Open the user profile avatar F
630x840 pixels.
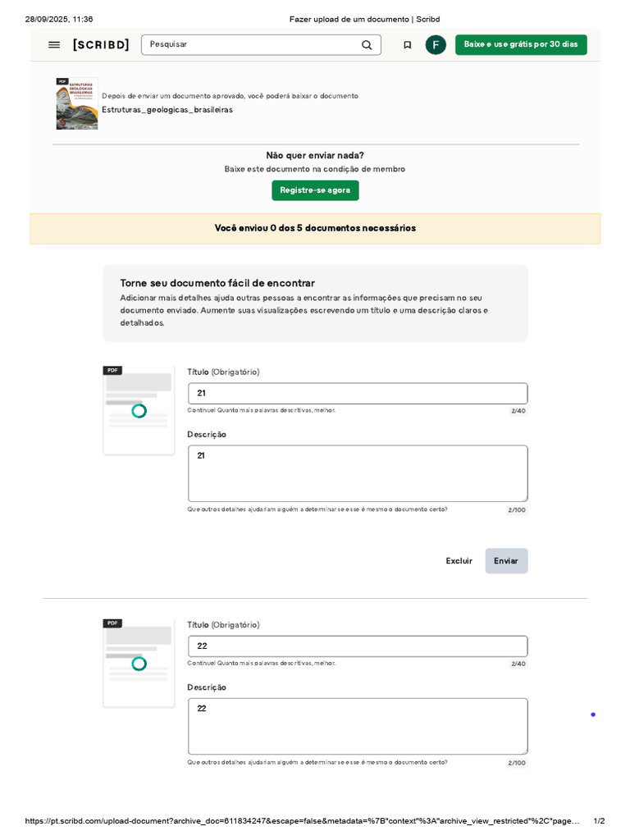click(x=436, y=45)
